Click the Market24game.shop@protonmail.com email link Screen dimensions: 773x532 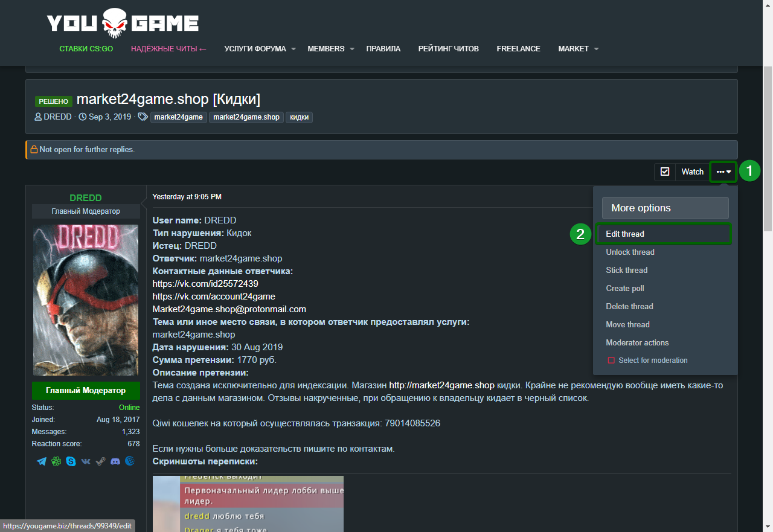229,309
